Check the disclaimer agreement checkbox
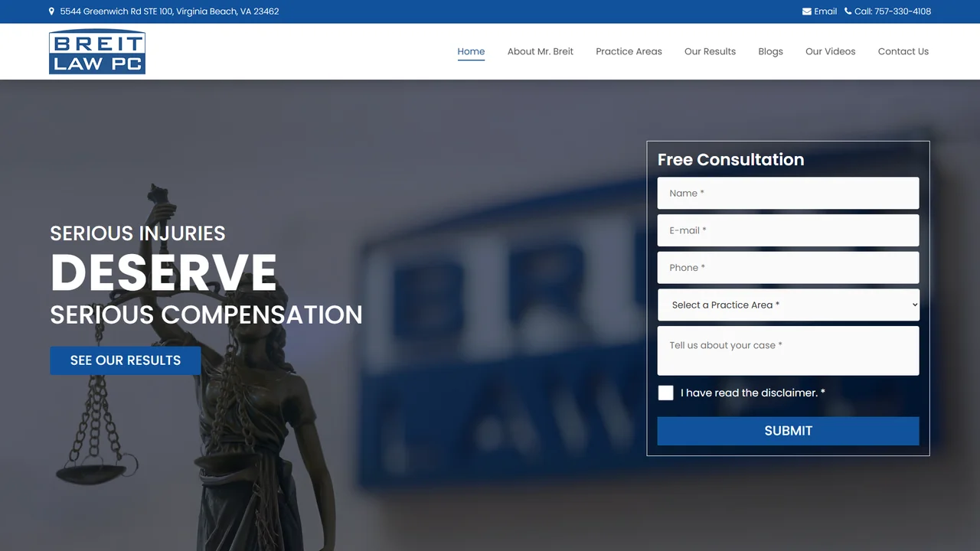The height and width of the screenshot is (551, 980). (666, 393)
